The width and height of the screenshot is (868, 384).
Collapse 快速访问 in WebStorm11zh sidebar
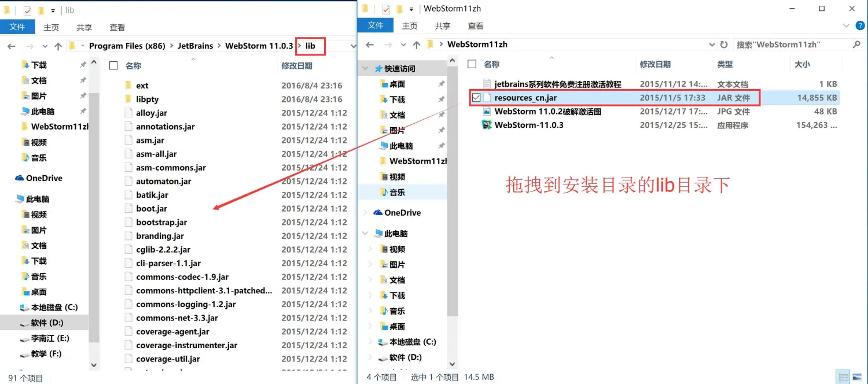pyautogui.click(x=365, y=68)
